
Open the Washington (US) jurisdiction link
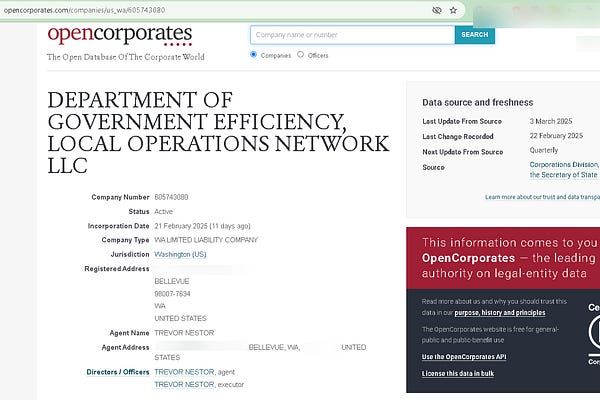click(180, 255)
